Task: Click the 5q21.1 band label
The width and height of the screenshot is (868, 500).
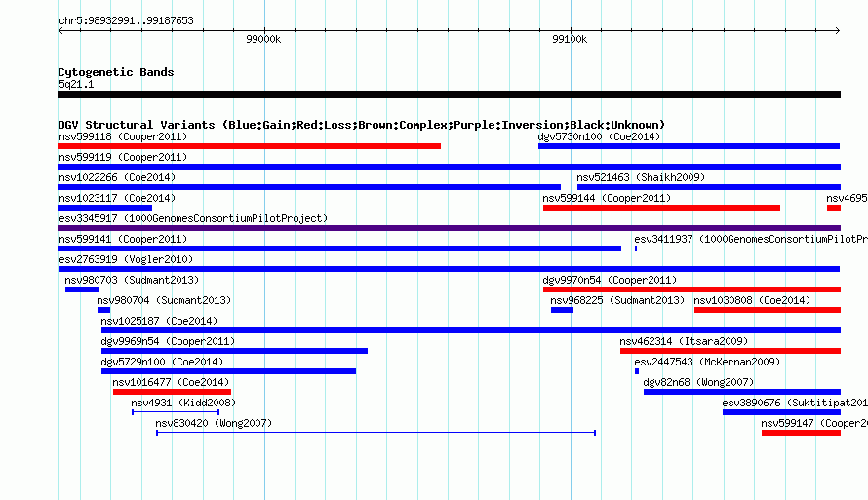Action: (x=76, y=84)
